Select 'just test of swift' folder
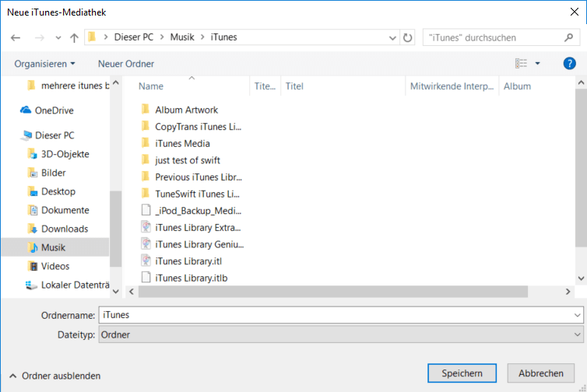587x392 pixels. [181, 160]
